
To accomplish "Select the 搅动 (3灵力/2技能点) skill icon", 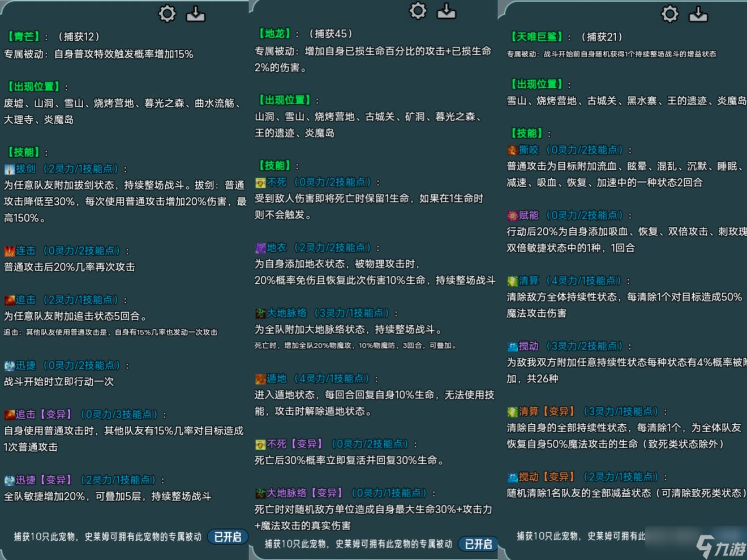I will pos(512,346).
